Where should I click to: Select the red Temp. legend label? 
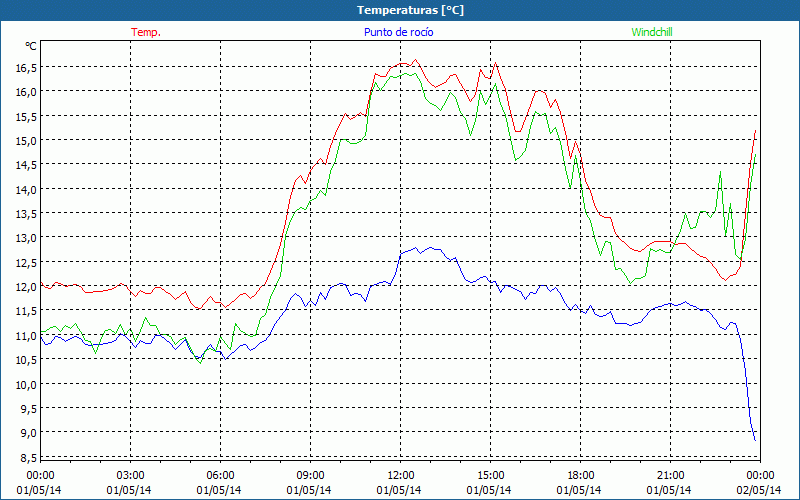pos(146,32)
